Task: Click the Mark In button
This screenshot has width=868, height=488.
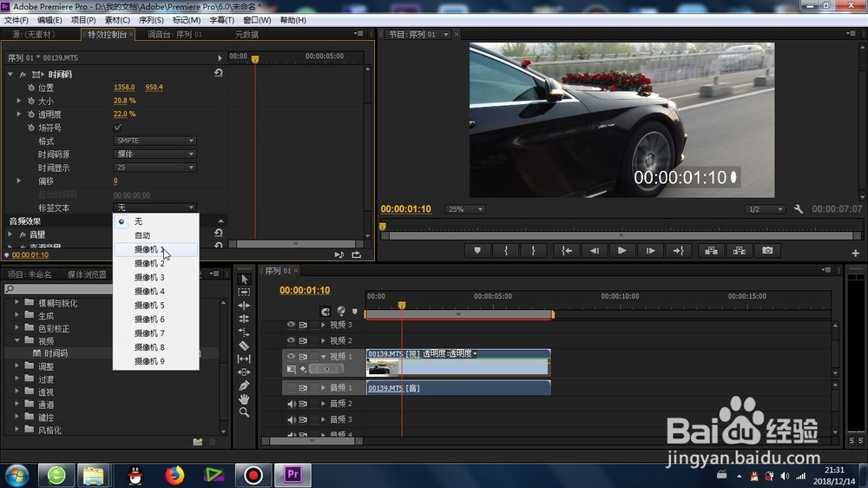Action: click(506, 251)
